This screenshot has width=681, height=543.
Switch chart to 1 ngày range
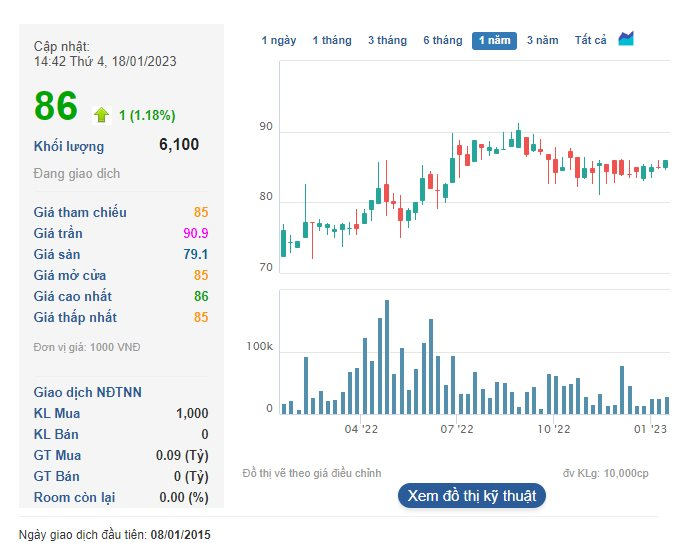pyautogui.click(x=279, y=40)
